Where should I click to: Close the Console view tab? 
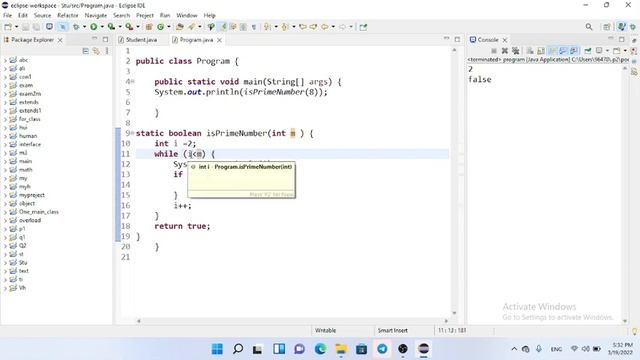point(505,40)
